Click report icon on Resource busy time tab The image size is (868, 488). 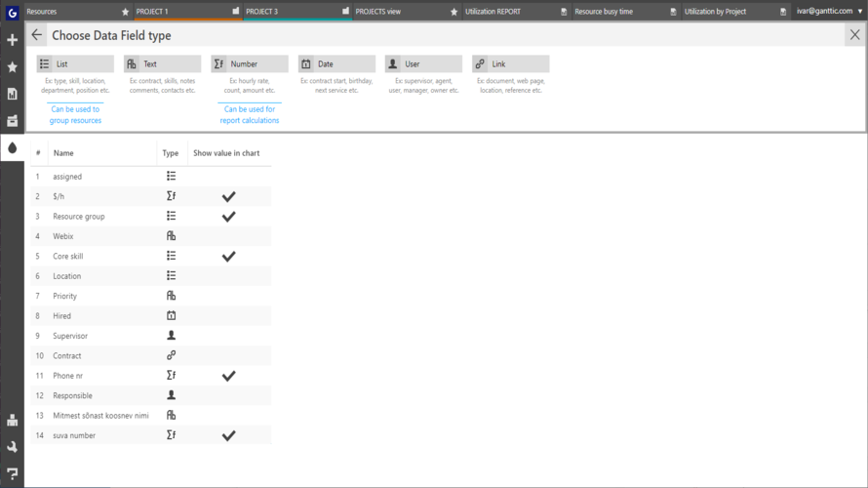(x=673, y=12)
